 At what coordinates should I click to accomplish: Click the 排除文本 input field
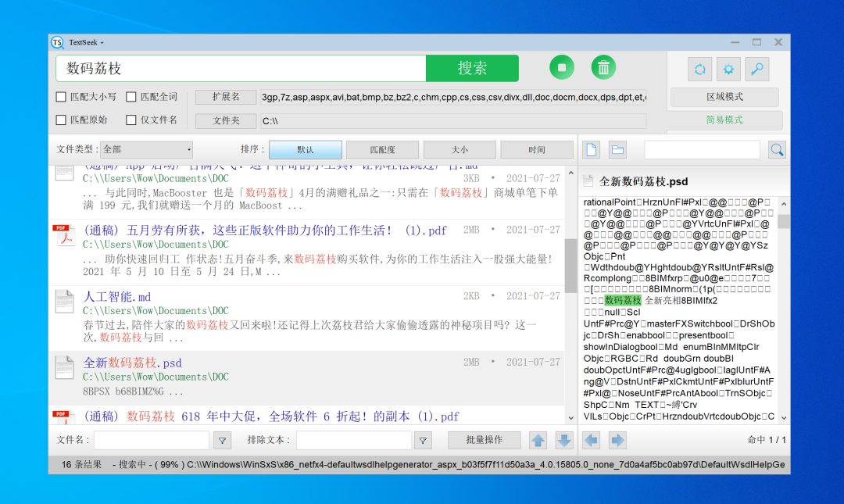pos(354,440)
